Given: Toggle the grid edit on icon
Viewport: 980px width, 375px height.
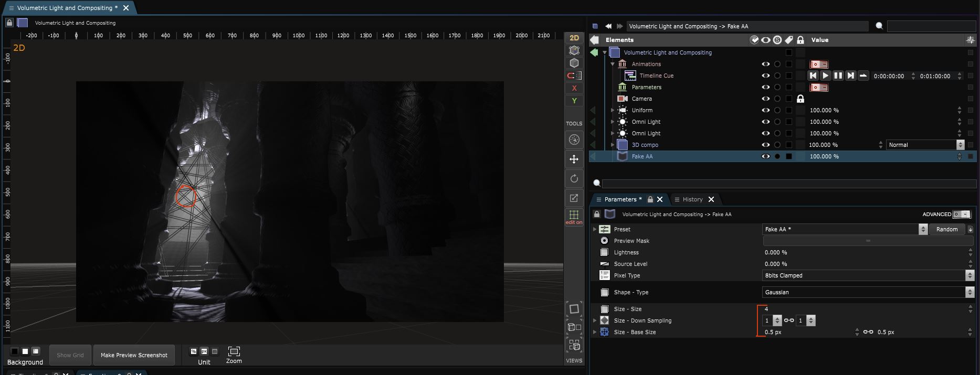Looking at the screenshot, I should [x=574, y=217].
